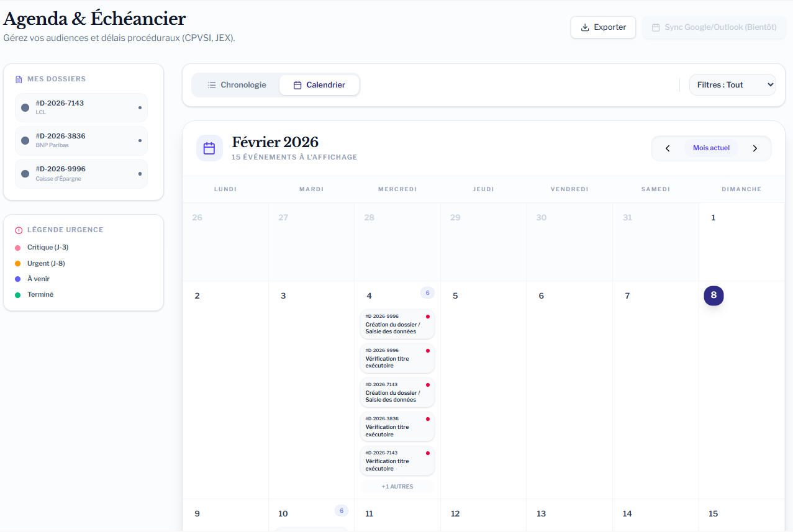Screen dimensions: 793x532
Task: Click the sync calendar icon on Sync Google/Outlook
Action: (655, 27)
